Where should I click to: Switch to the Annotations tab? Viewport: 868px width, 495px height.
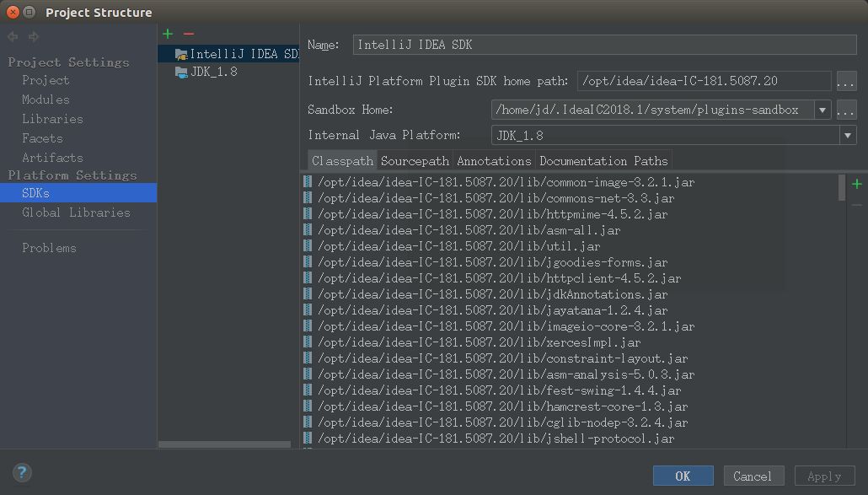[x=494, y=161]
